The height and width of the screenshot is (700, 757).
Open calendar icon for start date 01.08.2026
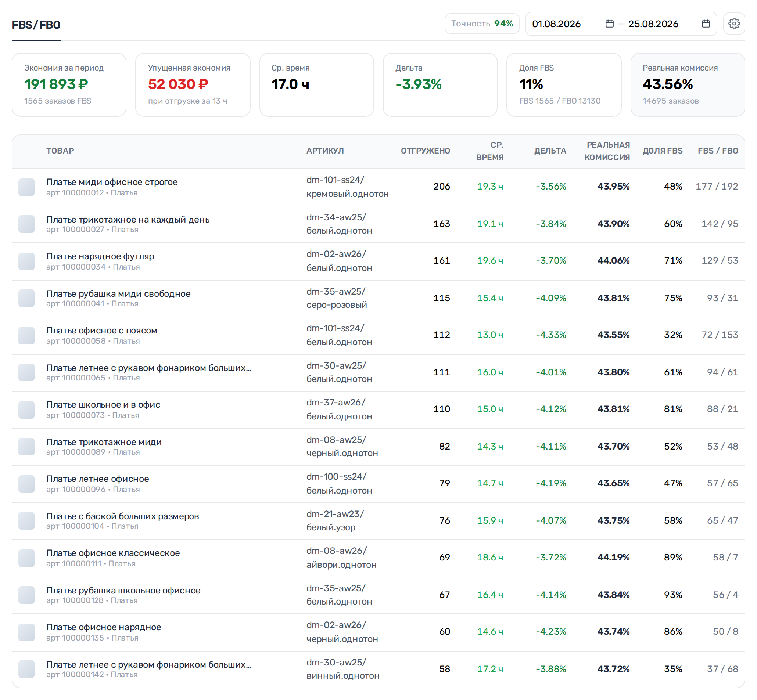pos(609,24)
